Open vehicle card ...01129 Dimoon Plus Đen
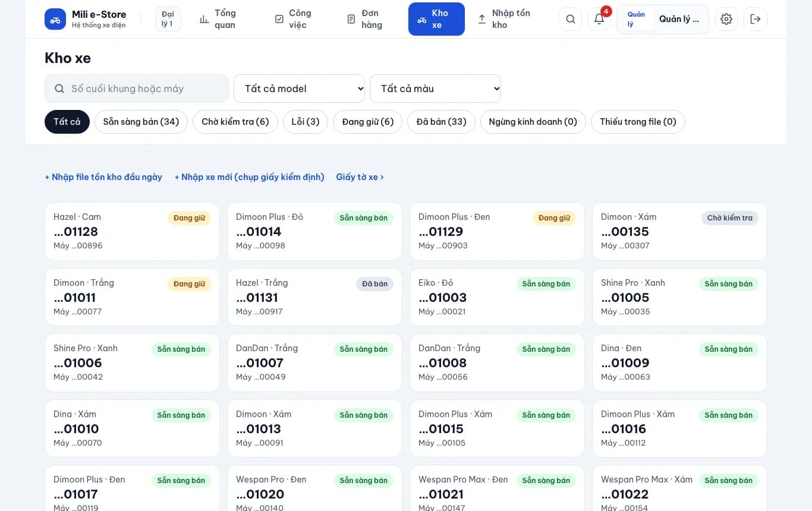Viewport: 812px width, 511px height. (497, 231)
